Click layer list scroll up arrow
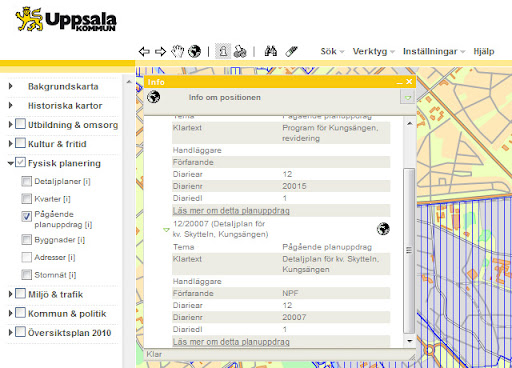512x368 pixels. 129,82
